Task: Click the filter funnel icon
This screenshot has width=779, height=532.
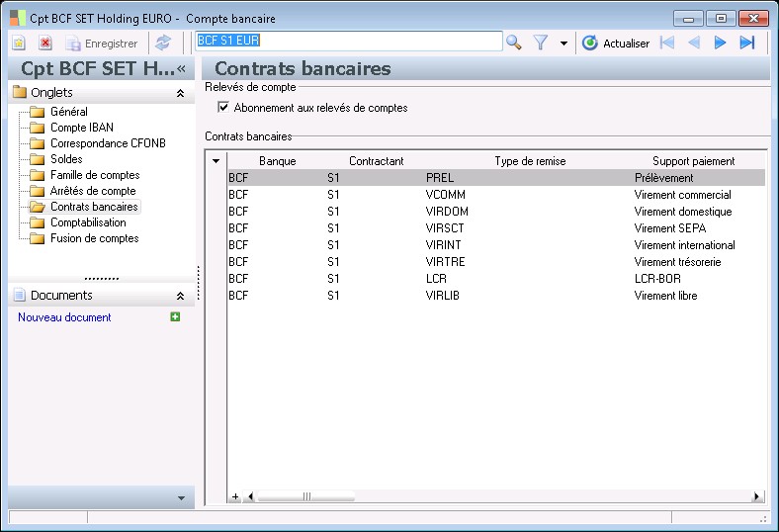Action: point(541,43)
